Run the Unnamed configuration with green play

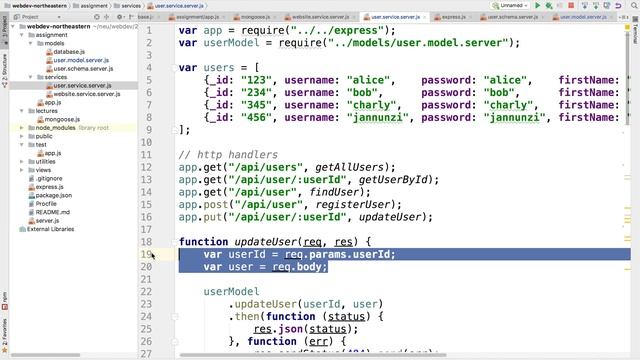(538, 5)
